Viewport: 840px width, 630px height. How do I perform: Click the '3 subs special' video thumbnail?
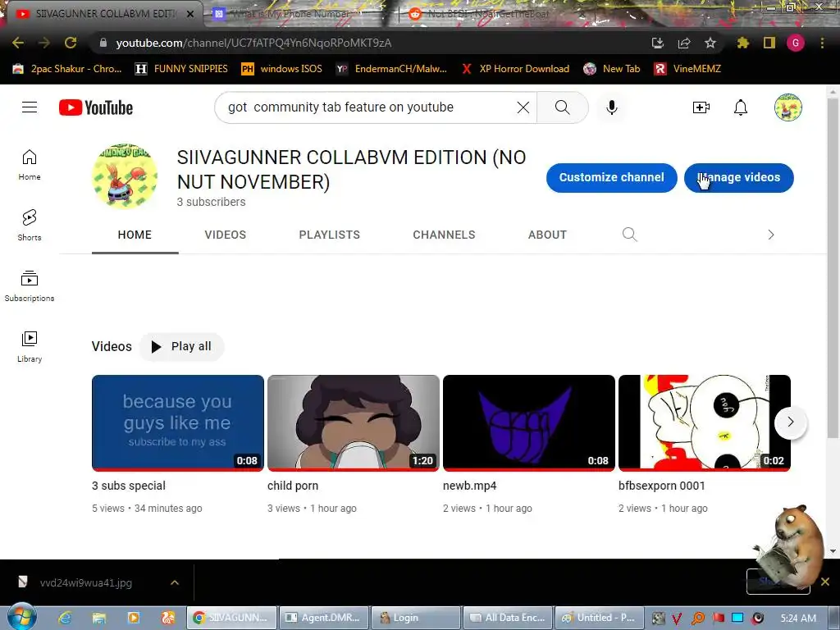click(178, 422)
